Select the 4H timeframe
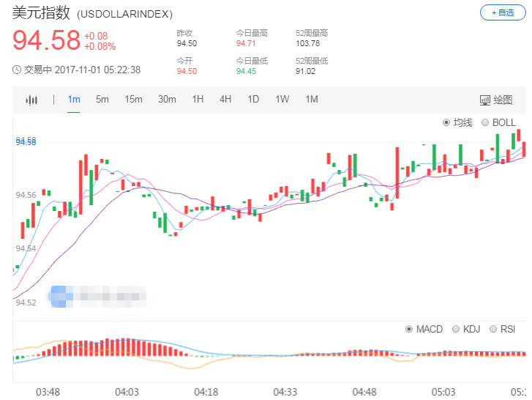 [x=225, y=100]
